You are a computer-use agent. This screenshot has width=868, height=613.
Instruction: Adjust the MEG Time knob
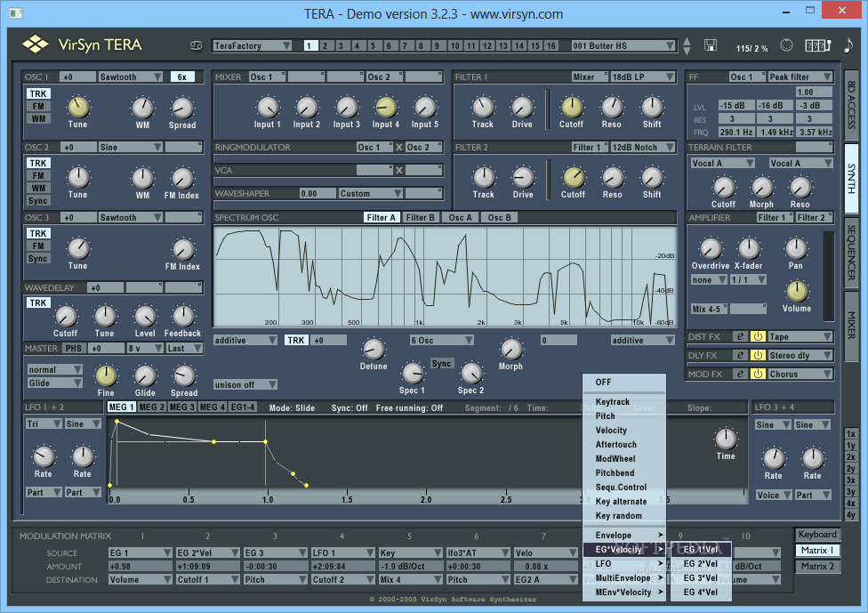coord(726,439)
